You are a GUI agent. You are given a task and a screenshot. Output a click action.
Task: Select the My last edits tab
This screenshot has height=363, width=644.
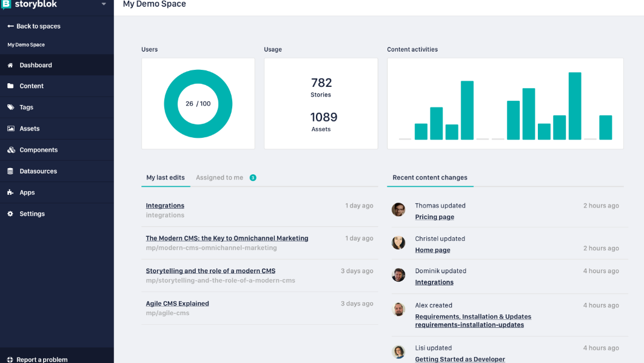coord(166,178)
